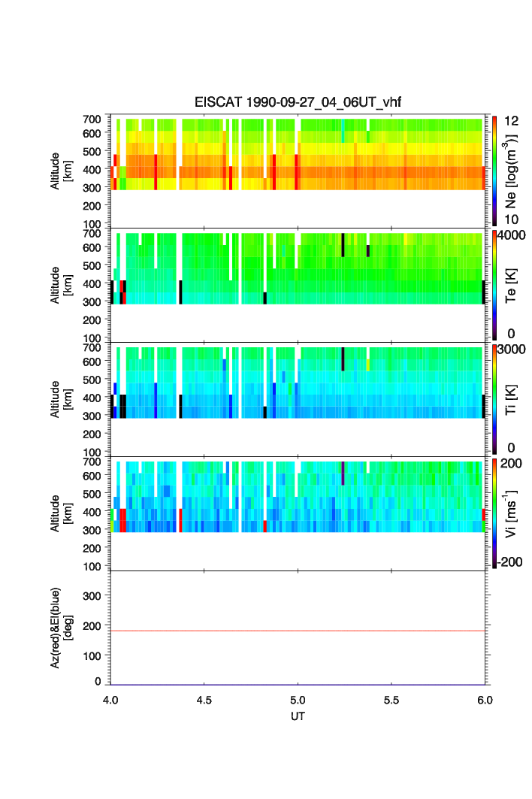
Task: Click the 5.0 x-axis tick label
Action: pos(298,700)
